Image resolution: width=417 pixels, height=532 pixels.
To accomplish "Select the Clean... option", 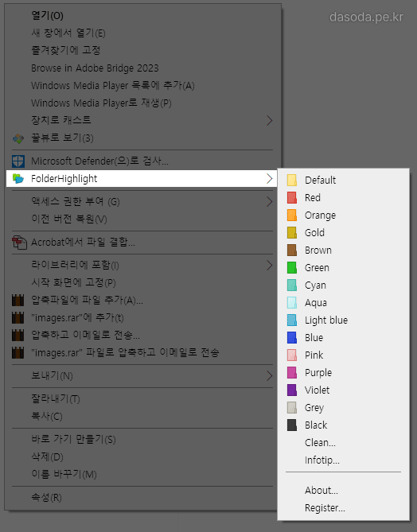I will [320, 442].
